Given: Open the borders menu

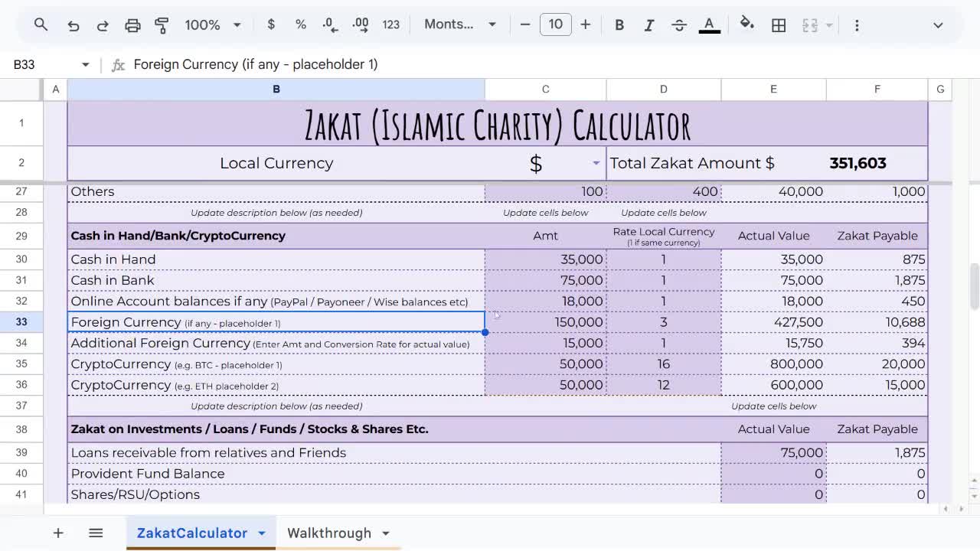Looking at the screenshot, I should coord(779,24).
